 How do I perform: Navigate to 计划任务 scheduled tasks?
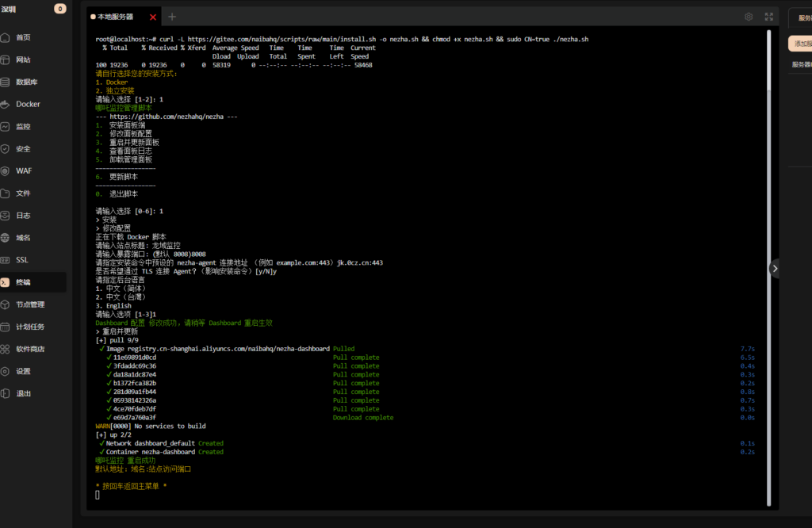click(30, 327)
